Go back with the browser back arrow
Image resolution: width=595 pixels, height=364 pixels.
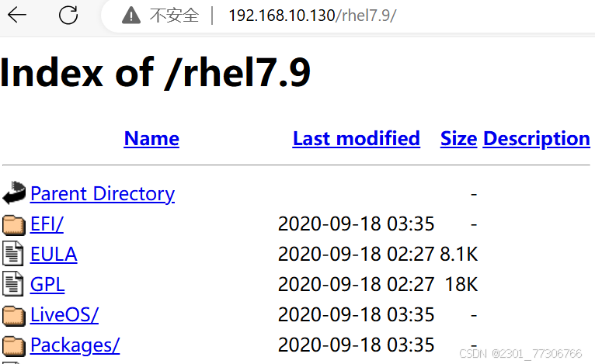click(x=17, y=16)
